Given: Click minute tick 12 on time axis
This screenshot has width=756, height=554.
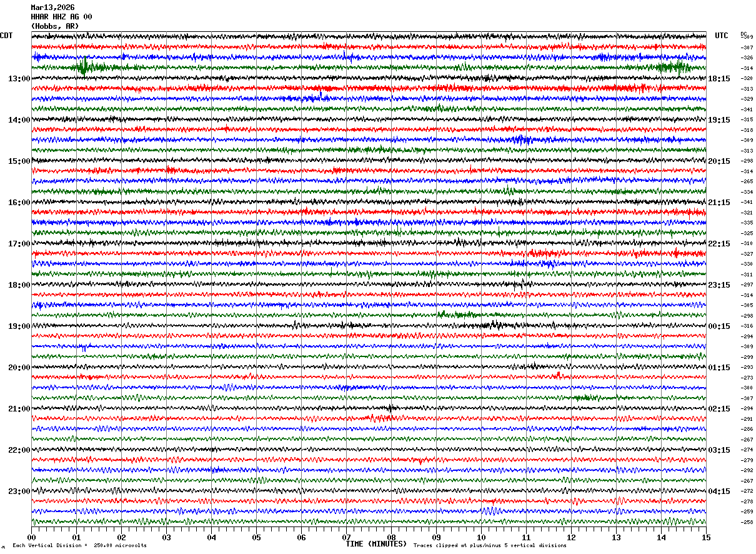Looking at the screenshot, I should 571,537.
